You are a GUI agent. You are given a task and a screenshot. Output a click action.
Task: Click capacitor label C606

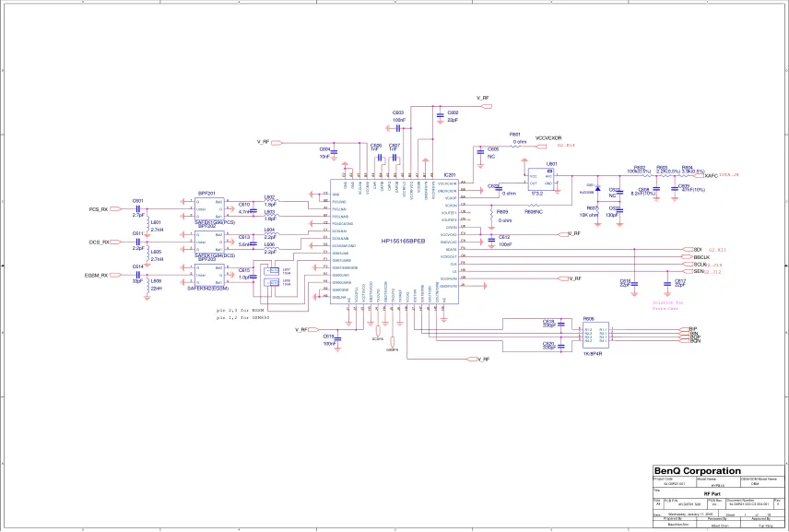coord(376,146)
